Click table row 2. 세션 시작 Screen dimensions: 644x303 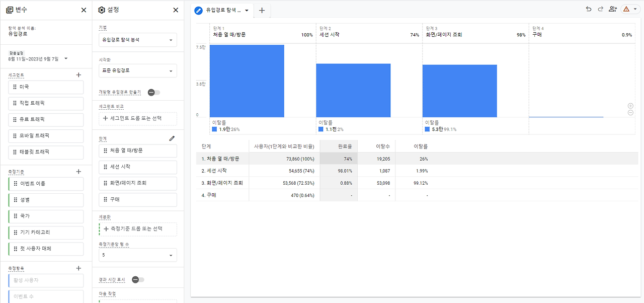tap(417, 171)
